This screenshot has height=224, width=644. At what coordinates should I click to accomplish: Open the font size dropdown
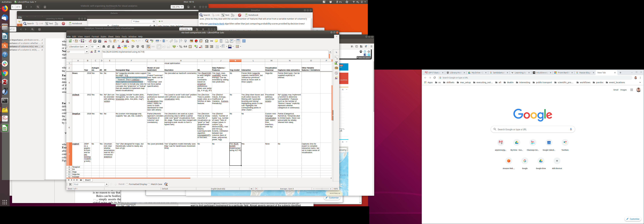click(98, 47)
